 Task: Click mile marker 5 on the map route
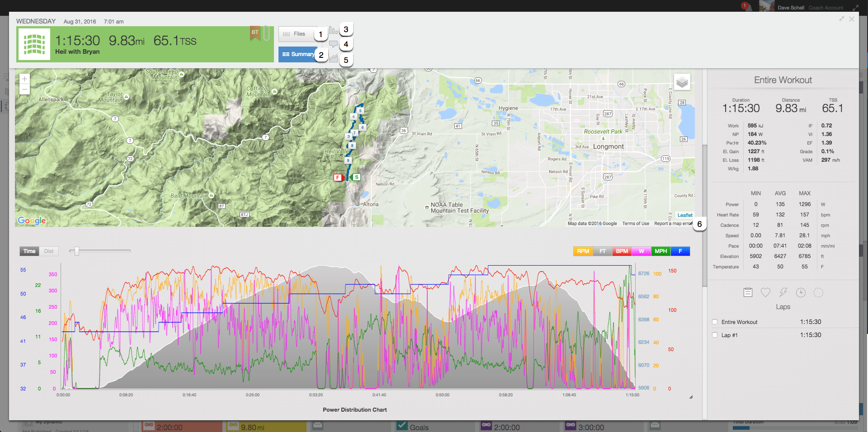tap(360, 110)
